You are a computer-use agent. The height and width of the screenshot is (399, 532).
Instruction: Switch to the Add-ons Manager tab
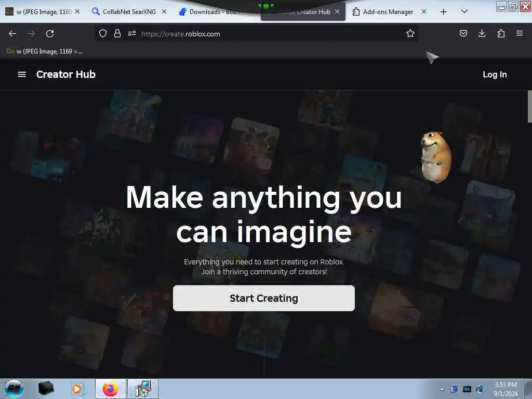pyautogui.click(x=388, y=12)
